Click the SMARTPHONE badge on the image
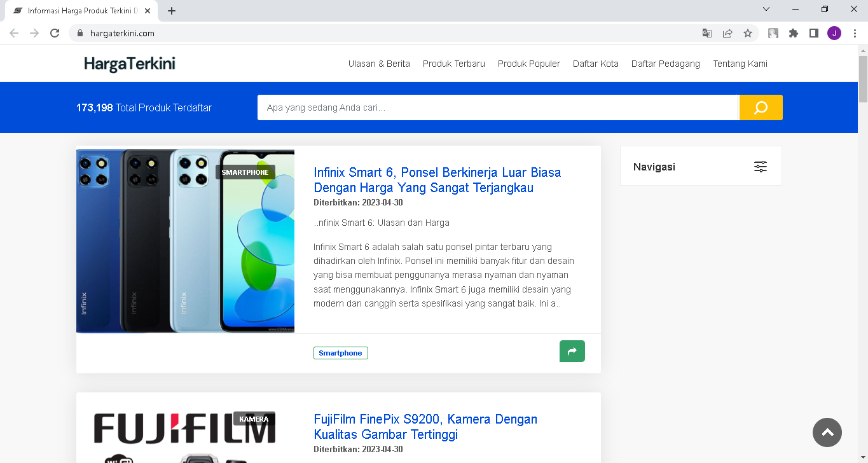 (x=245, y=172)
